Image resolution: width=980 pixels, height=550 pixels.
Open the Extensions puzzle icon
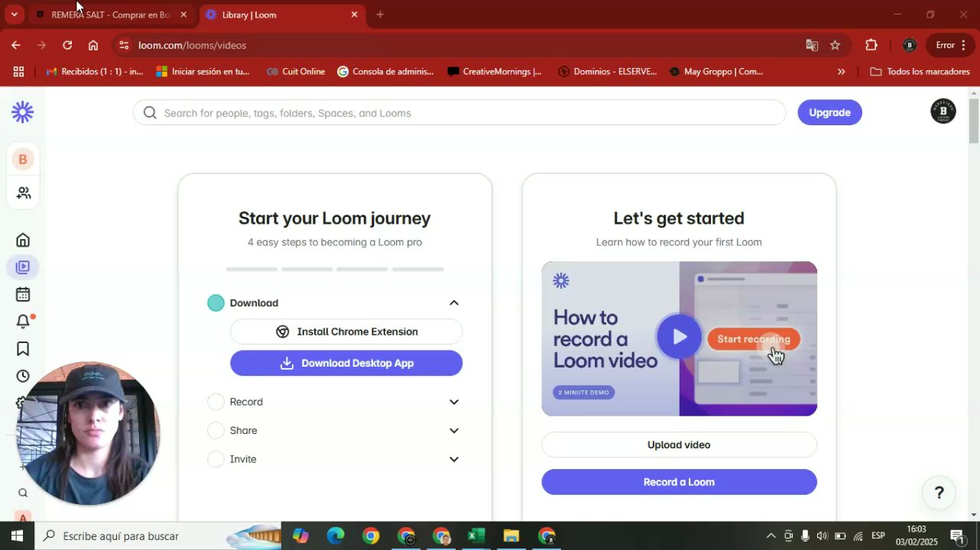[871, 45]
